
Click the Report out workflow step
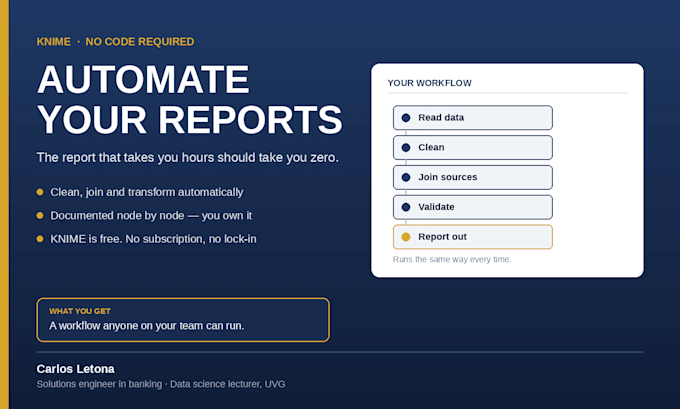pyautogui.click(x=473, y=237)
